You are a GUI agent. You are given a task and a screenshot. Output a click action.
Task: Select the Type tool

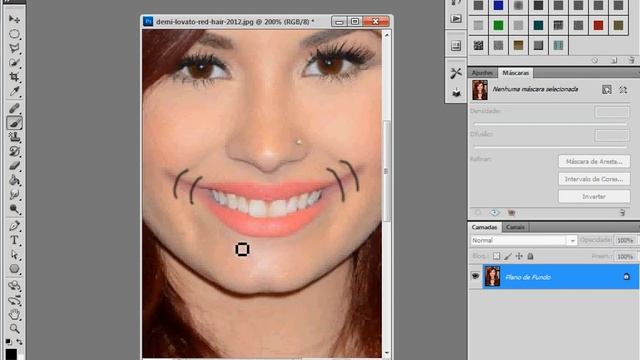point(14,240)
